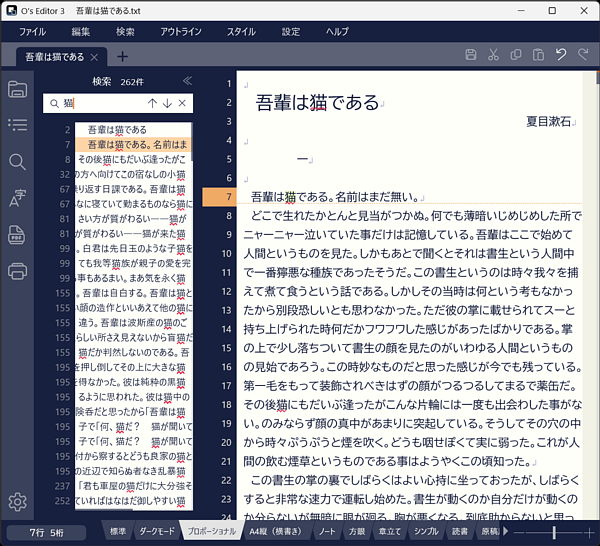Open the ファイル menu
600x546 pixels.
pyautogui.click(x=33, y=32)
